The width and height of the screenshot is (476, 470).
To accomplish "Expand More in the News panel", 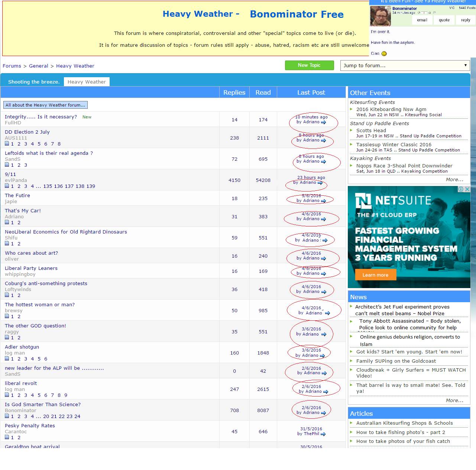I will [x=454, y=400].
